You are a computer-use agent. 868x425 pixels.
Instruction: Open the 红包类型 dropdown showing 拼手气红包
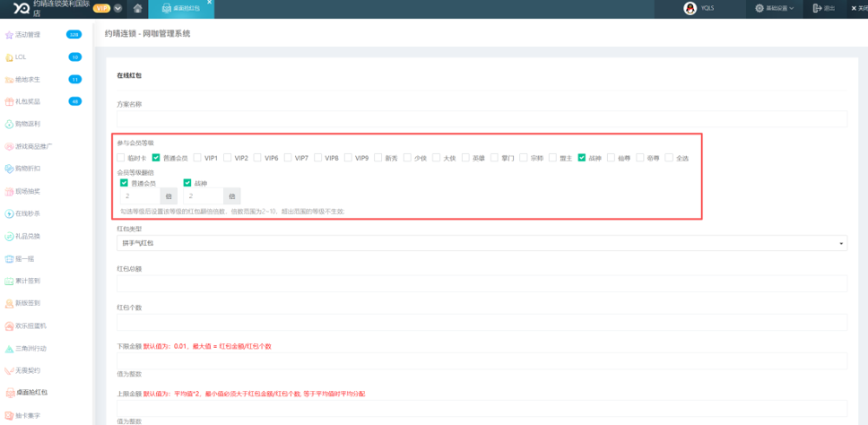coord(482,243)
